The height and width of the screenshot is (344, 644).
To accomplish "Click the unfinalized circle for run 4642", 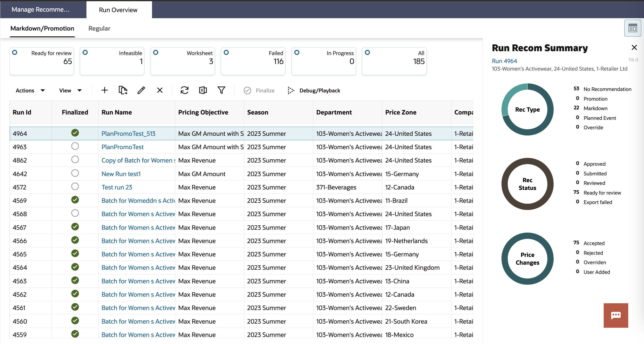I will [75, 173].
